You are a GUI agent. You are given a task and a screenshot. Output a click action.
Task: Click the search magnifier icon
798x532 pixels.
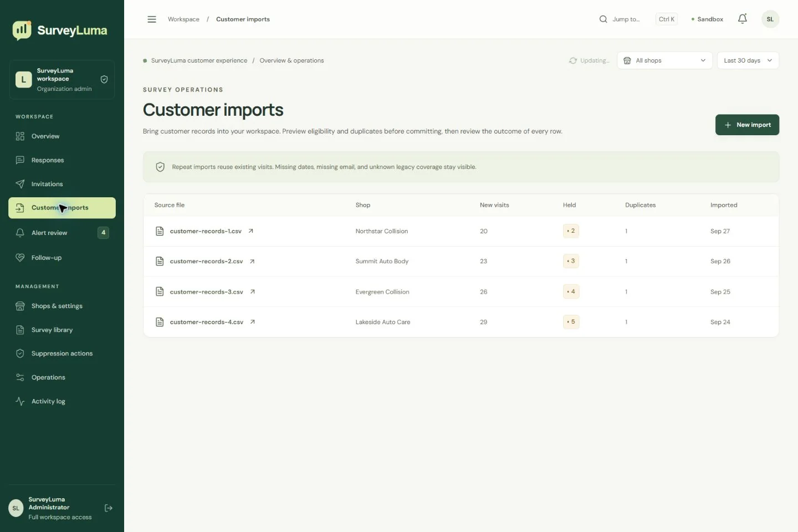tap(603, 19)
